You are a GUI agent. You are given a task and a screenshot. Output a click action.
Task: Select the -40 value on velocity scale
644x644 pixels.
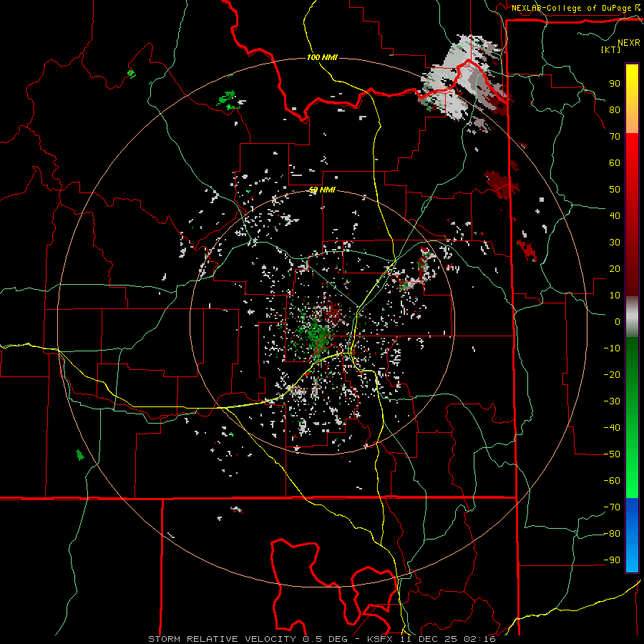[612, 428]
